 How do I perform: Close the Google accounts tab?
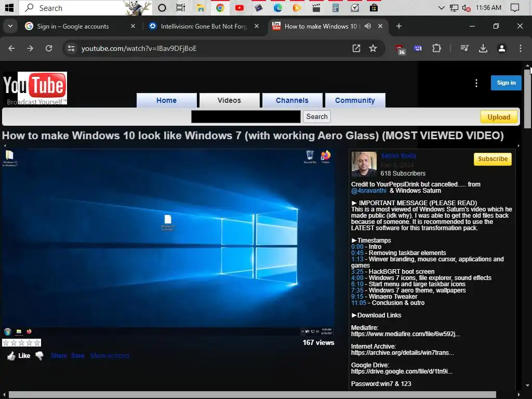(x=133, y=26)
